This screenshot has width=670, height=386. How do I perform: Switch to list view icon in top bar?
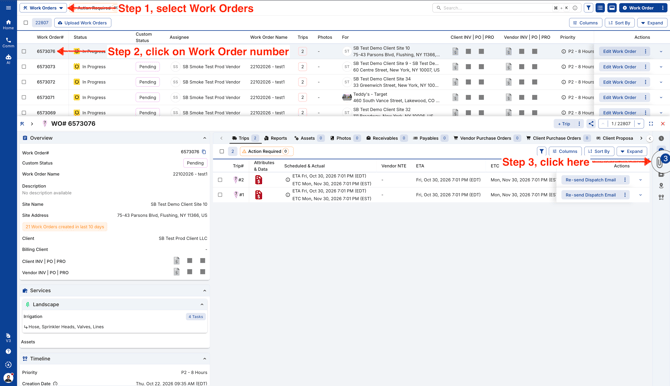[600, 8]
